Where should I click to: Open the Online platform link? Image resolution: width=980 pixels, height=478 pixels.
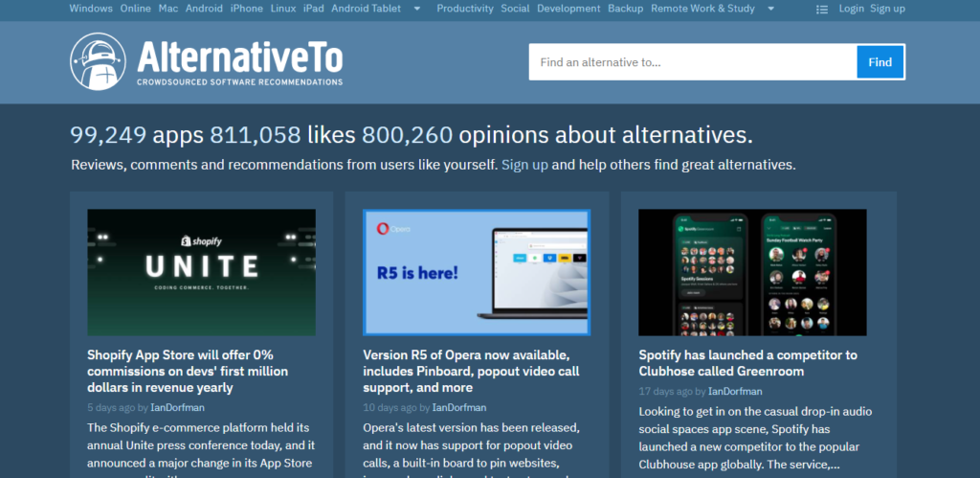click(x=136, y=9)
